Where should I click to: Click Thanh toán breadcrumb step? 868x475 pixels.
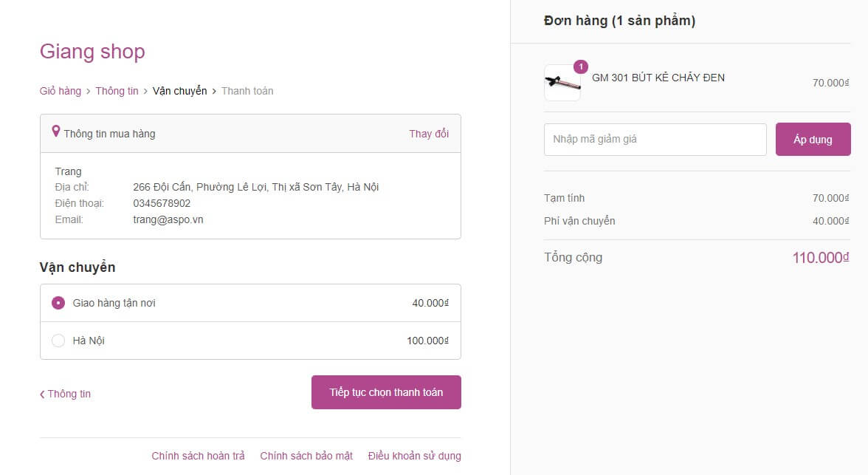(x=247, y=91)
